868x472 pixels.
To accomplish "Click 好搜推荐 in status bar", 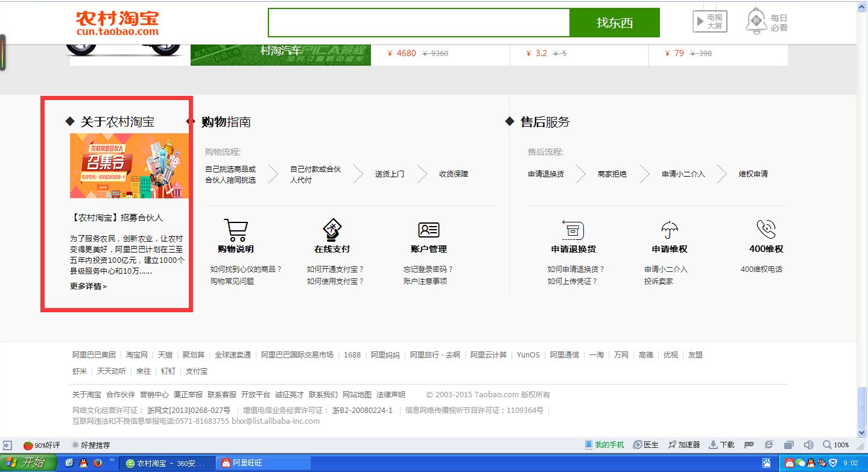I will pos(91,445).
